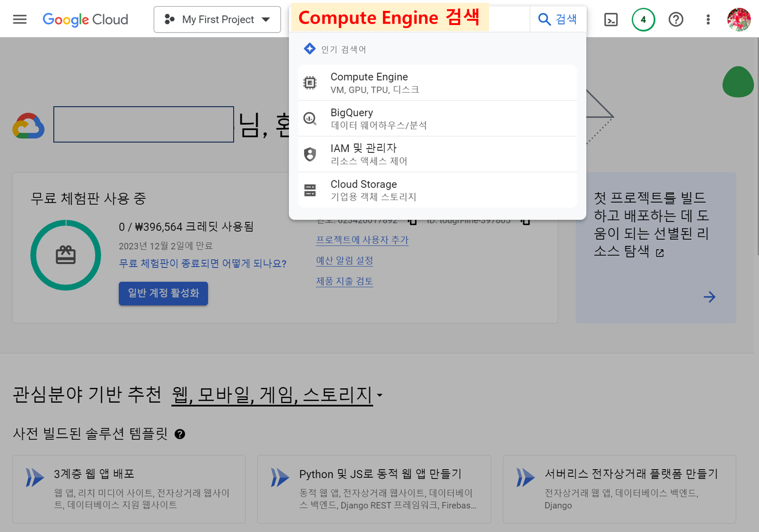Click the 일반 계정 활성화 button
The width and height of the screenshot is (759, 532).
(x=163, y=293)
